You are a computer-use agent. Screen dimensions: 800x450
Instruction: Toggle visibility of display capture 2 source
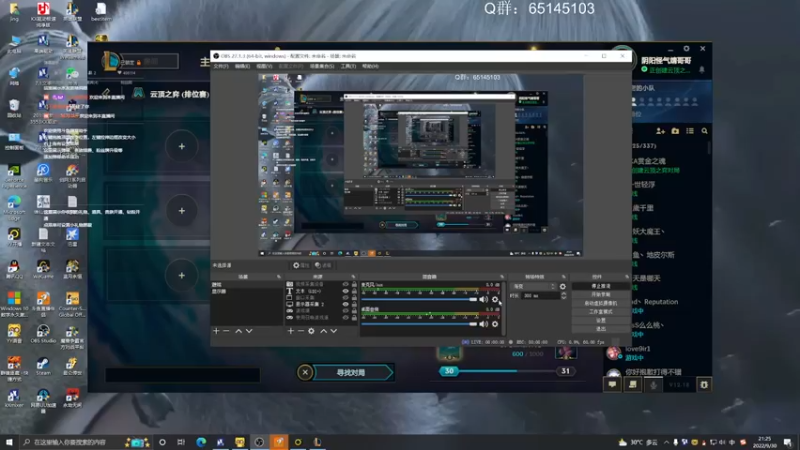345,304
